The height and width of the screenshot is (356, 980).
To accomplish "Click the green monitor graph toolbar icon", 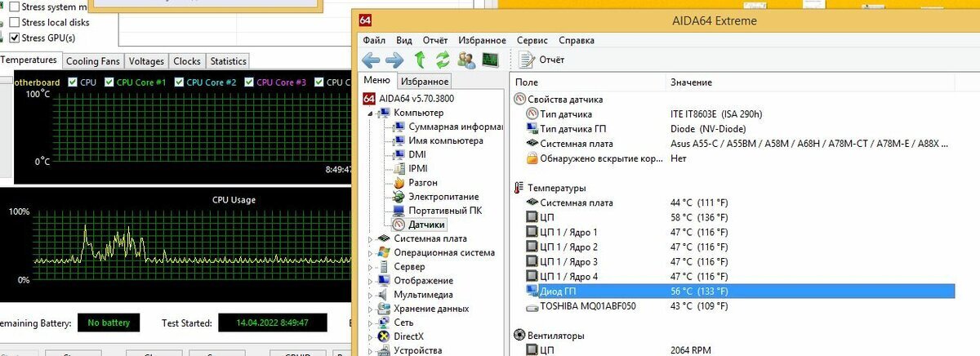I will (490, 60).
